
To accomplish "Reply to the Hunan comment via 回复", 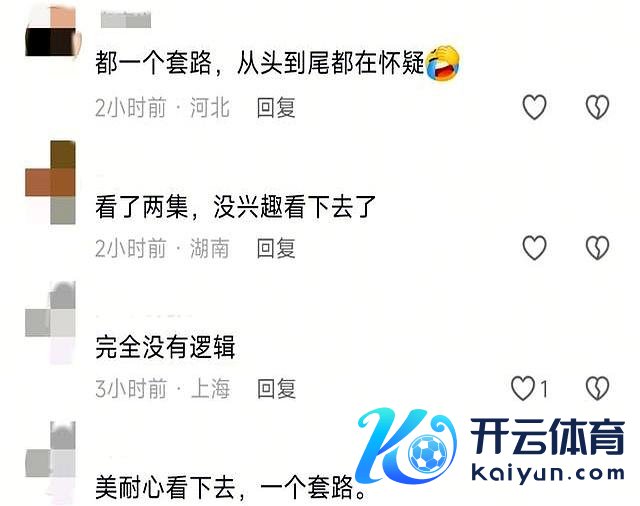I will (x=276, y=248).
